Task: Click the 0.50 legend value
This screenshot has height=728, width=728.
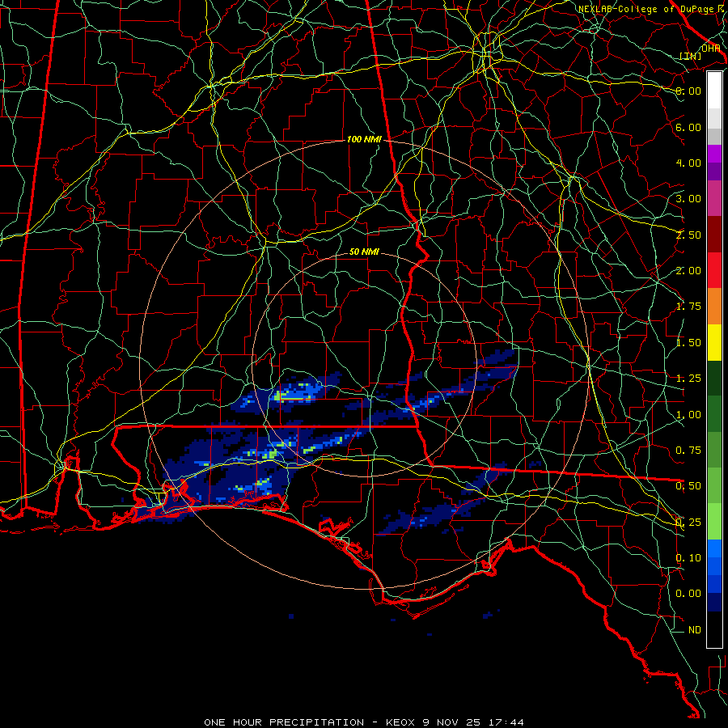Action: tap(688, 486)
